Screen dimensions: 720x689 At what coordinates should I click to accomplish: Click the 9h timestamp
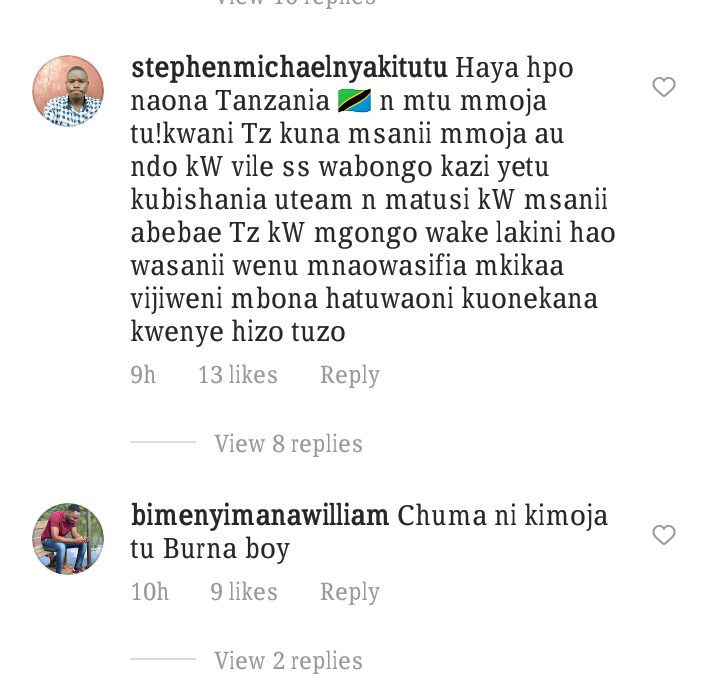click(143, 375)
